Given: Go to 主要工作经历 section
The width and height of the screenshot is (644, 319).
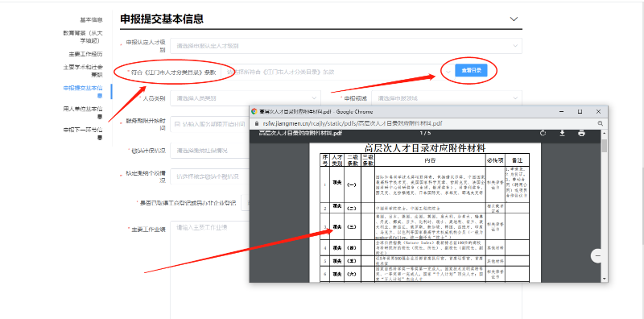Looking at the screenshot, I should [85, 54].
